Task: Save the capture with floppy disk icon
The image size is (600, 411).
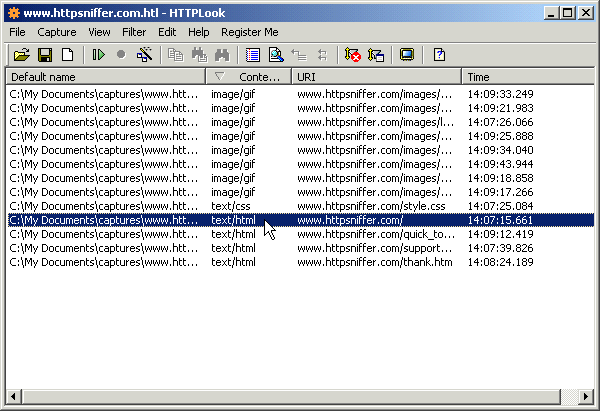Action: [45, 55]
